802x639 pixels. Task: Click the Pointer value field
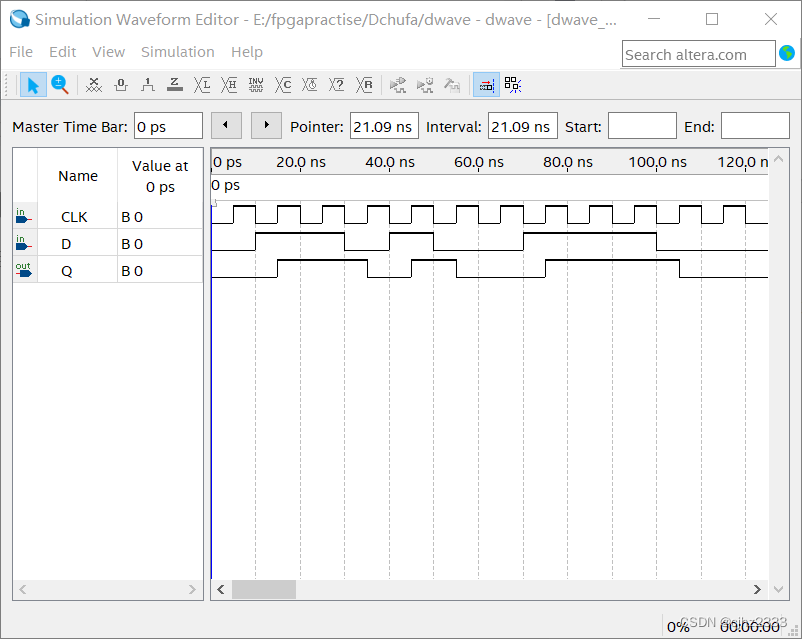click(x=384, y=126)
